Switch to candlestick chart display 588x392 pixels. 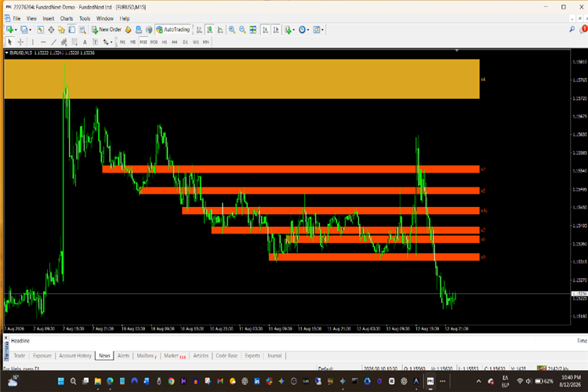[209, 30]
